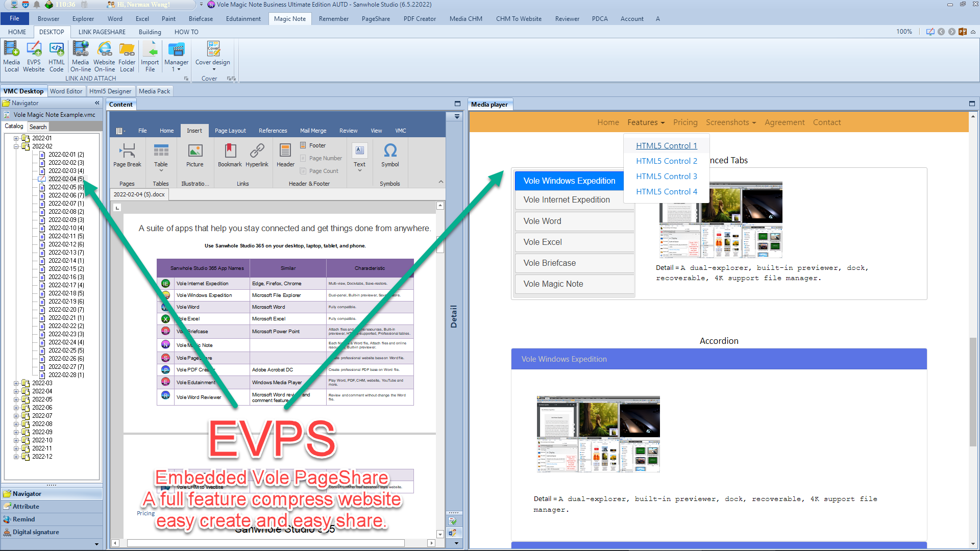This screenshot has width=980, height=551.
Task: Select the Page Layout tab in editor
Action: pyautogui.click(x=230, y=131)
